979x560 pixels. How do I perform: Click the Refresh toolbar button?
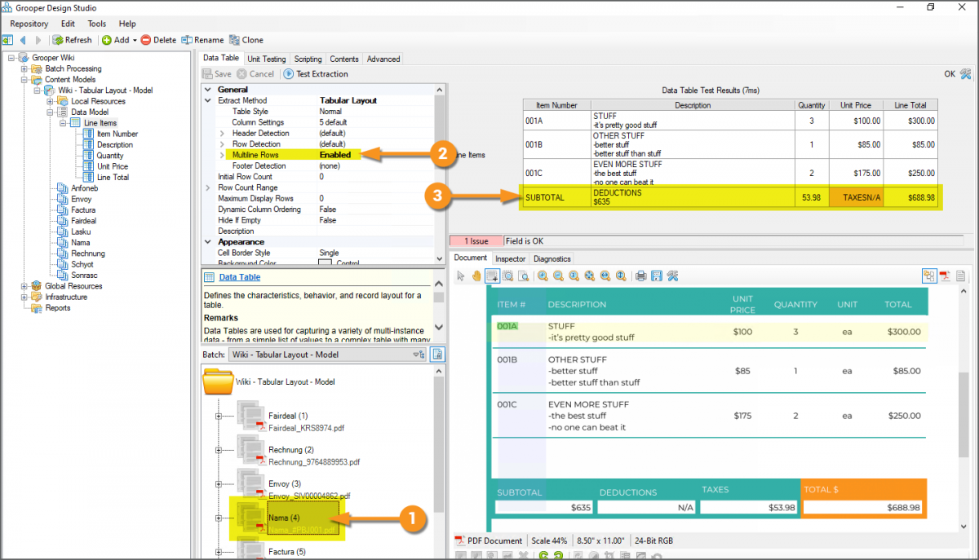click(x=72, y=40)
